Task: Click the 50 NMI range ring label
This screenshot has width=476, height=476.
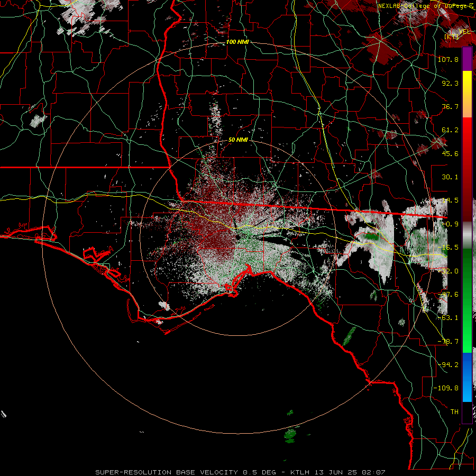Action: pos(239,140)
